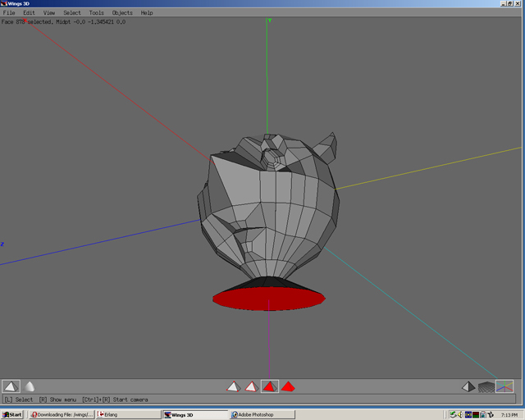Open the Tools menu
The height and width of the screenshot is (420, 525).
point(96,13)
